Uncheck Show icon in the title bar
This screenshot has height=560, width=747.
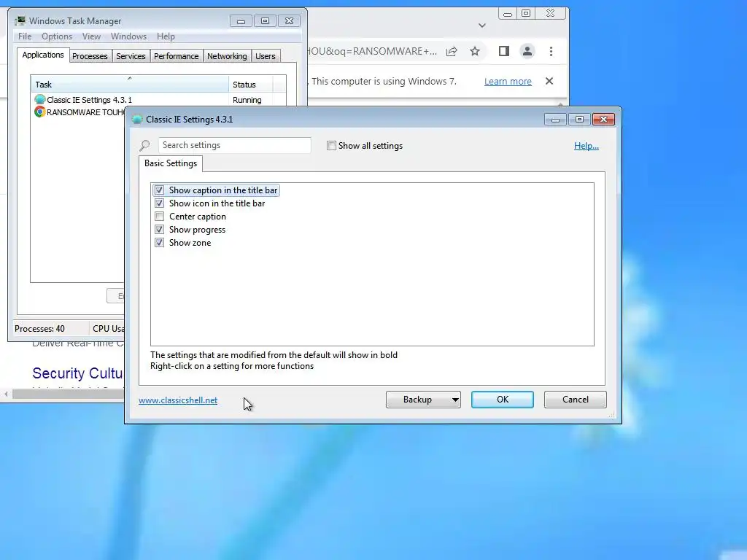(160, 203)
